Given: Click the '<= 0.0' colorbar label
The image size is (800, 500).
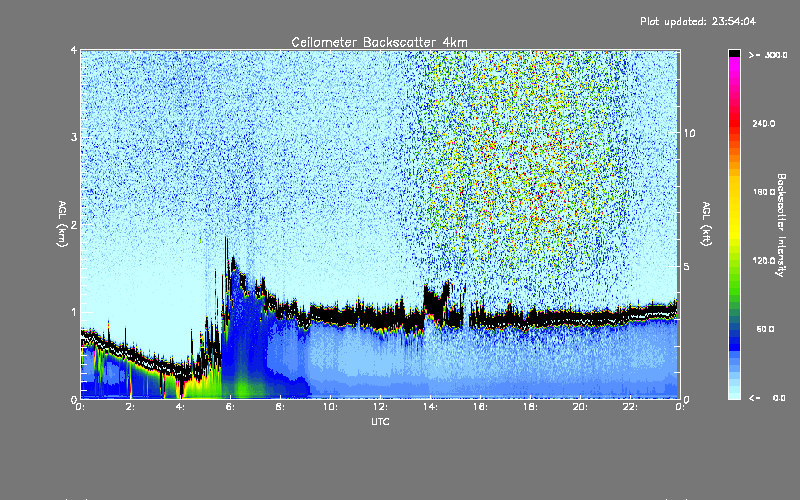Looking at the screenshot, I should pyautogui.click(x=767, y=397).
